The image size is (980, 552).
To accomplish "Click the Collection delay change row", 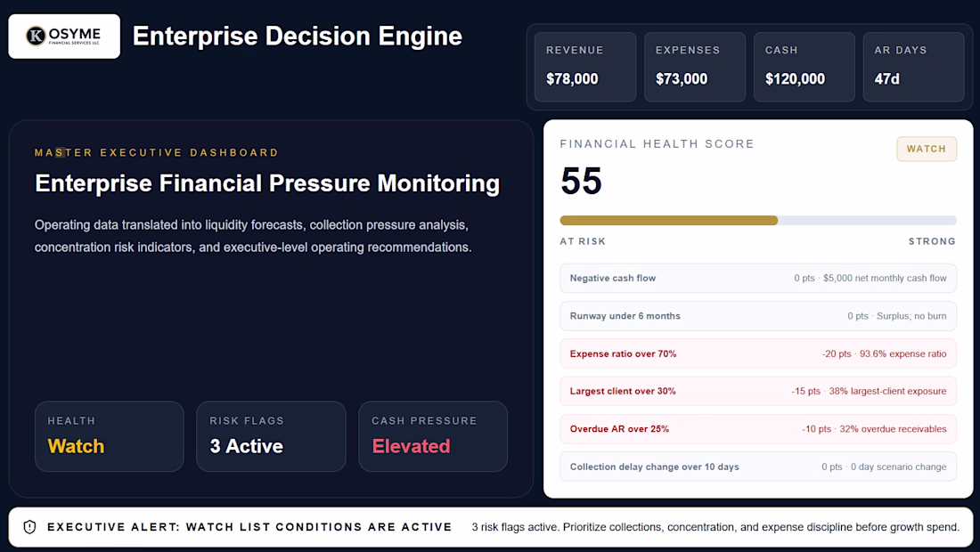I will click(757, 467).
